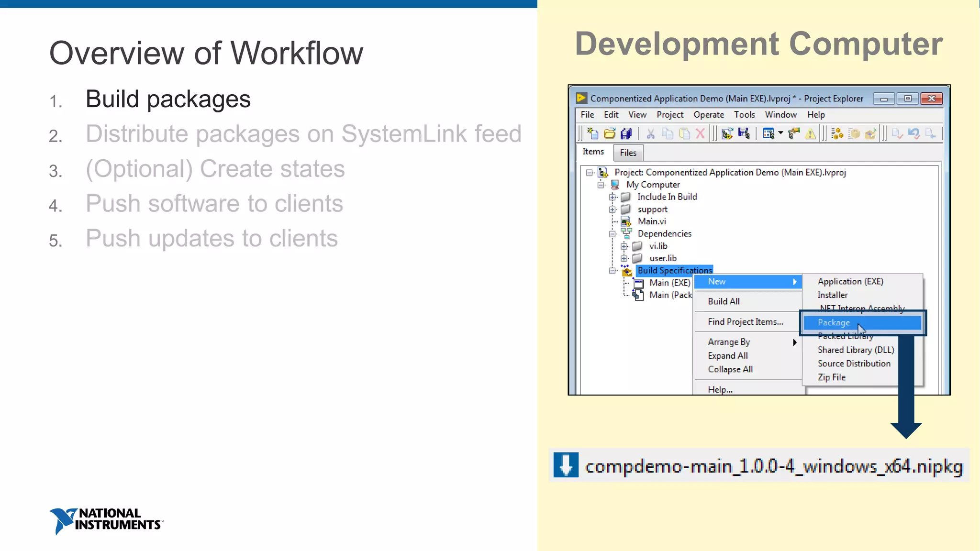Screen dimensions: 980x551
Task: Click the deploy open-box arrow icon
Action: coord(870,133)
